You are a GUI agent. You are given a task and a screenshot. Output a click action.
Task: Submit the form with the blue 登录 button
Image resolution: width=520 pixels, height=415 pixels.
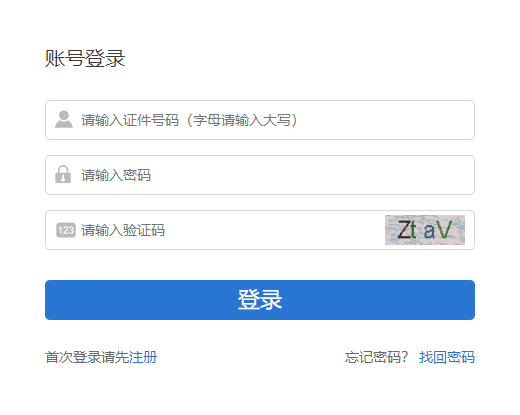[x=260, y=300]
